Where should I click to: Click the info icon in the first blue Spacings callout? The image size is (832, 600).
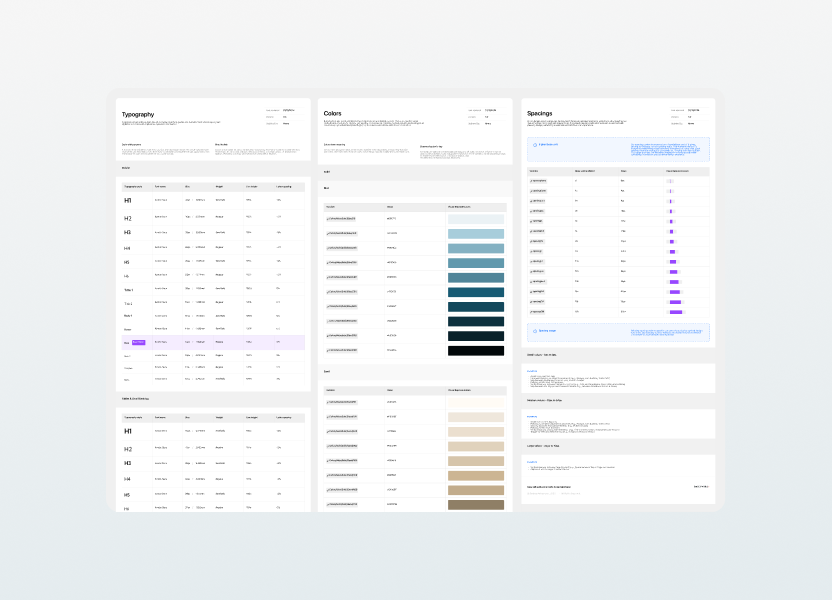pyautogui.click(x=535, y=145)
